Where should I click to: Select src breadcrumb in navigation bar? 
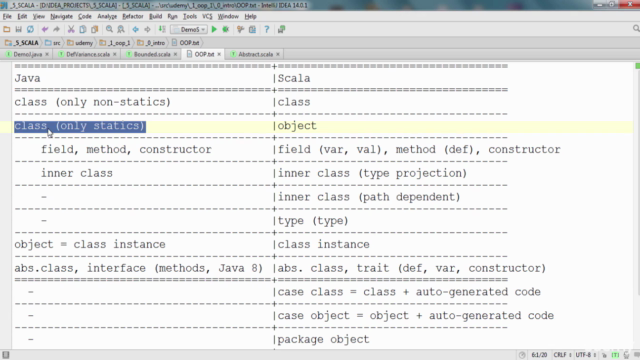click(x=53, y=42)
